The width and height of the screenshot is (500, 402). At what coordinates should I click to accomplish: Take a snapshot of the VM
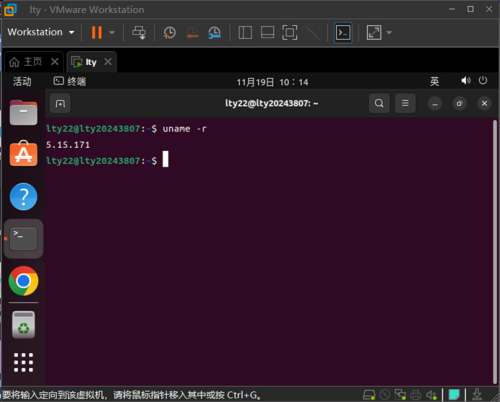coord(170,33)
